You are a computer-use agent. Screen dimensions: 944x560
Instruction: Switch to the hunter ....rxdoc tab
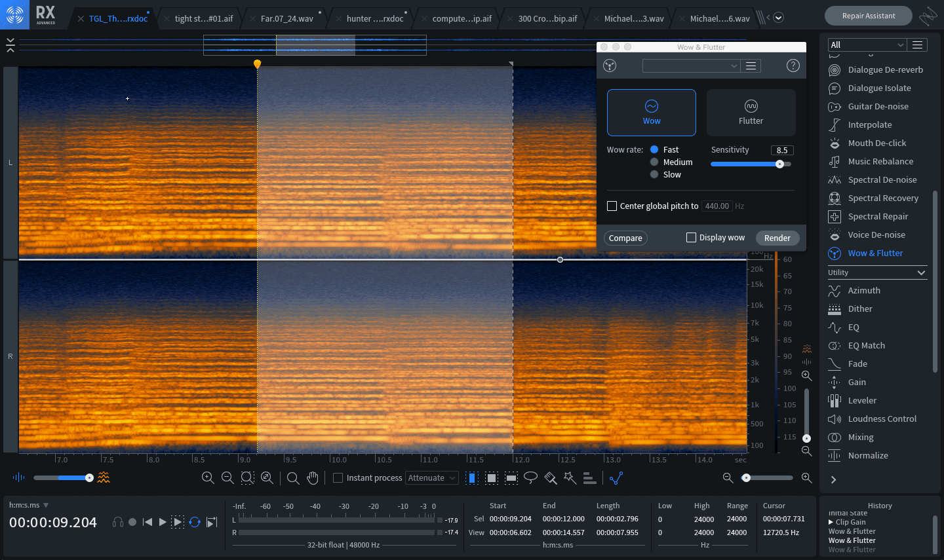375,18
